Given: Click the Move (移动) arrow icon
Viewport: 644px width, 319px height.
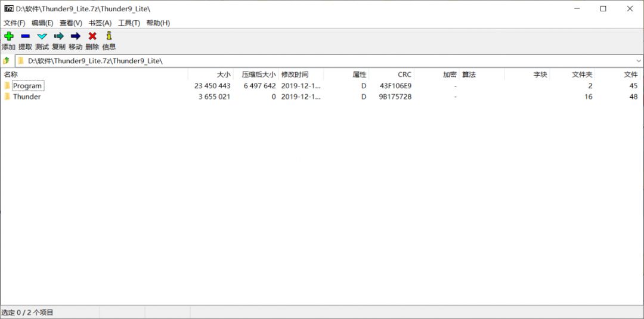Looking at the screenshot, I should (x=76, y=36).
